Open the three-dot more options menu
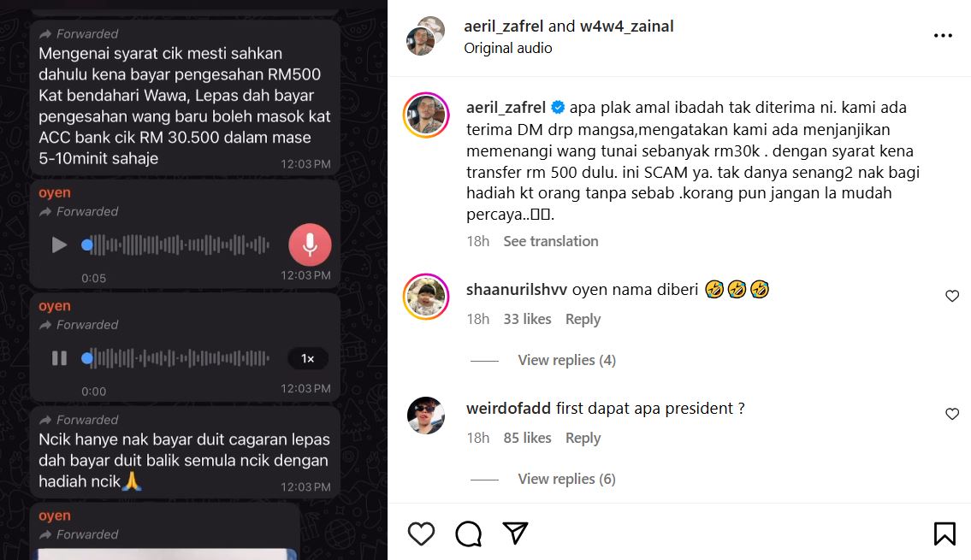 [x=943, y=36]
